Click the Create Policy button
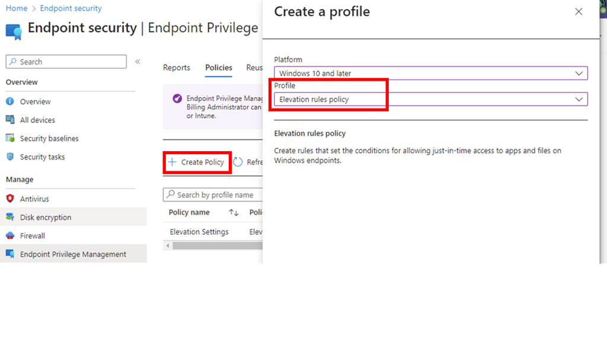Screen dimensions: 607x364 197,162
